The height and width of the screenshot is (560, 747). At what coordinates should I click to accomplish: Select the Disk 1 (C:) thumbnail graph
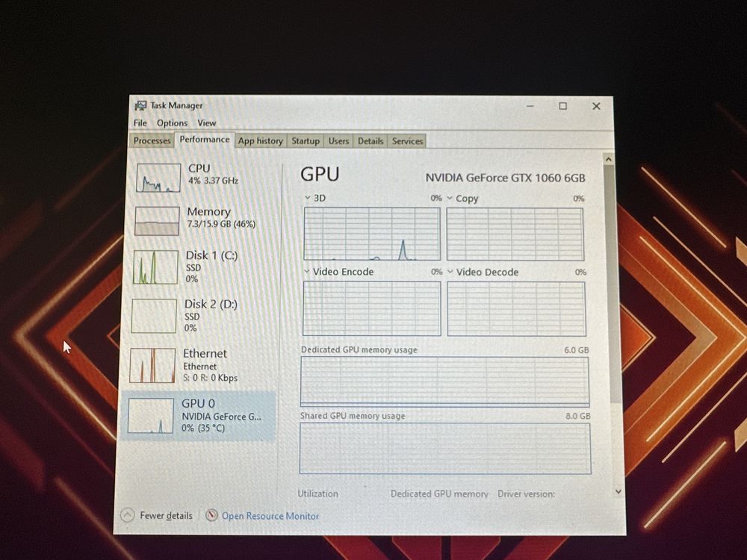(x=156, y=267)
